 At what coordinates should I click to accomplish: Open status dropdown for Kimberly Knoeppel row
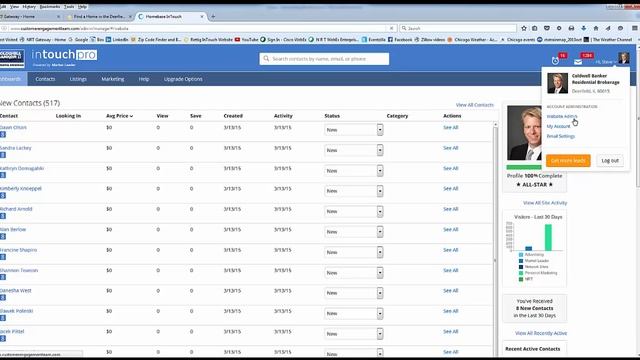[354, 191]
